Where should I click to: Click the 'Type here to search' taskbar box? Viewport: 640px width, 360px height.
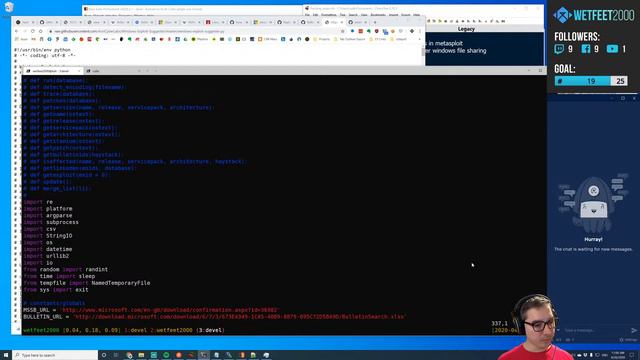click(x=55, y=355)
